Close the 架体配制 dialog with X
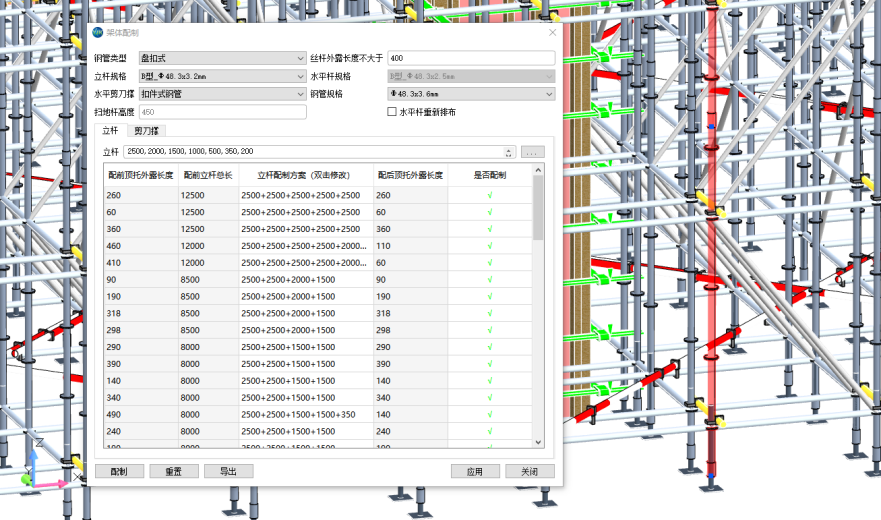 pos(552,33)
